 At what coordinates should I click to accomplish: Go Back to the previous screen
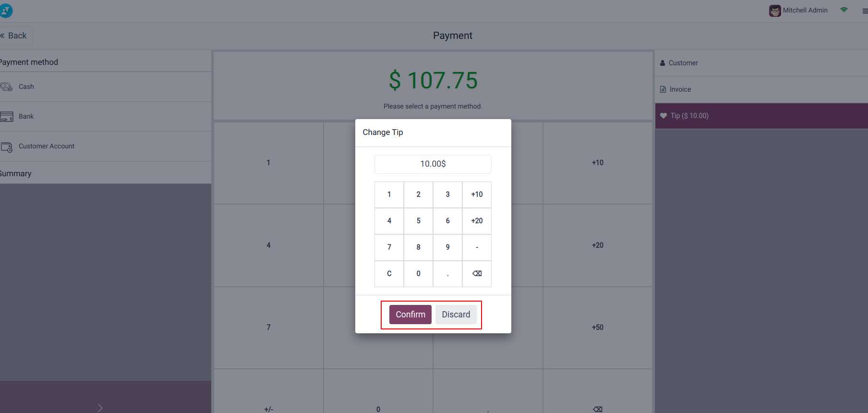tap(14, 36)
